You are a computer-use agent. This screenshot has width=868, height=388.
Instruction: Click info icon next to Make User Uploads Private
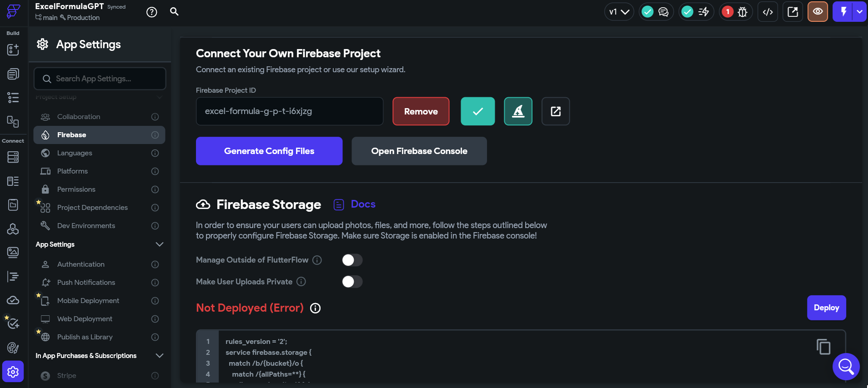point(301,282)
